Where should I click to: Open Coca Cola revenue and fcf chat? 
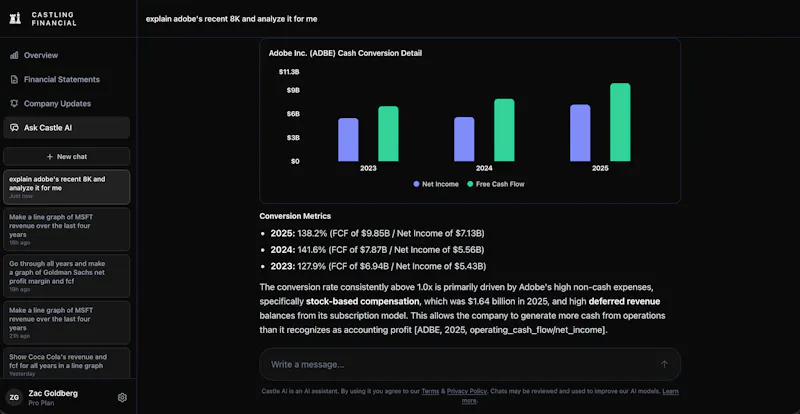(x=67, y=363)
